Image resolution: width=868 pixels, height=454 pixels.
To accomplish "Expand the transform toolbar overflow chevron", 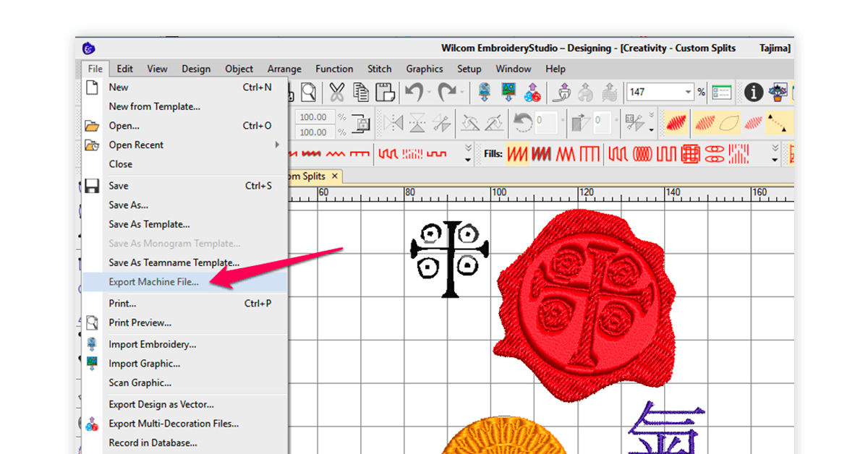I will coord(652,123).
